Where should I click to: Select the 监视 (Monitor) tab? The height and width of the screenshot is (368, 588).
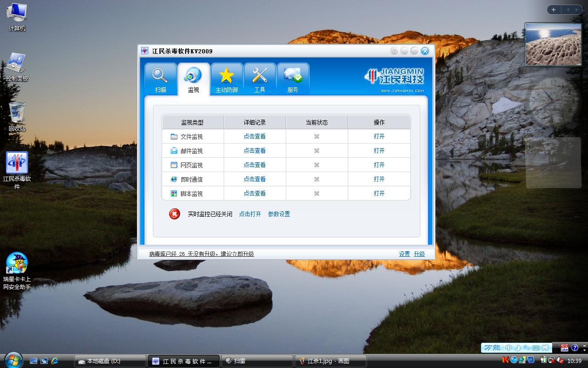pyautogui.click(x=194, y=79)
